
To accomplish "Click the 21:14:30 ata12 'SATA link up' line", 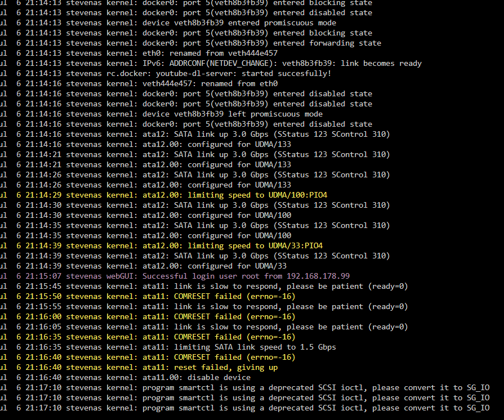I will [x=195, y=205].
